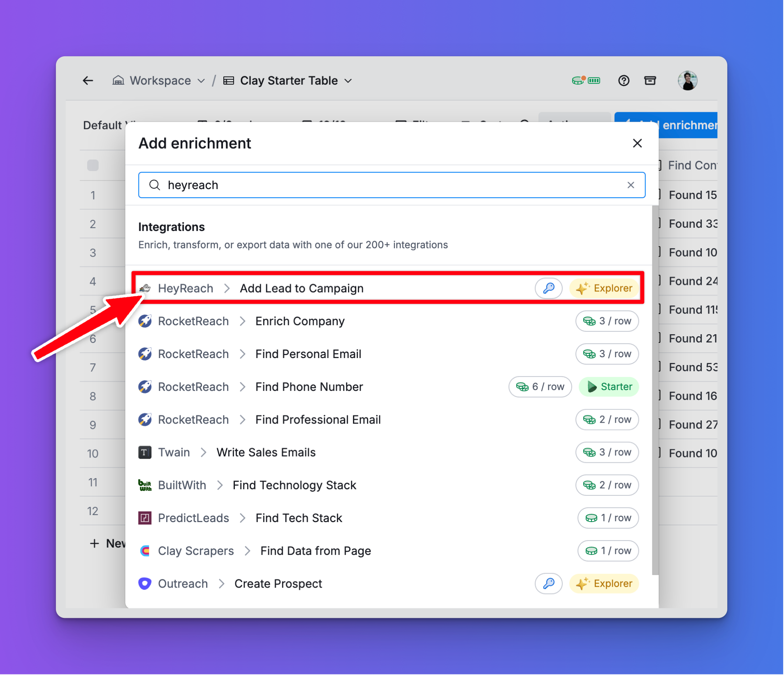The width and height of the screenshot is (784, 675).
Task: Click the RocketReach icon for Enrich Company
Action: click(145, 321)
